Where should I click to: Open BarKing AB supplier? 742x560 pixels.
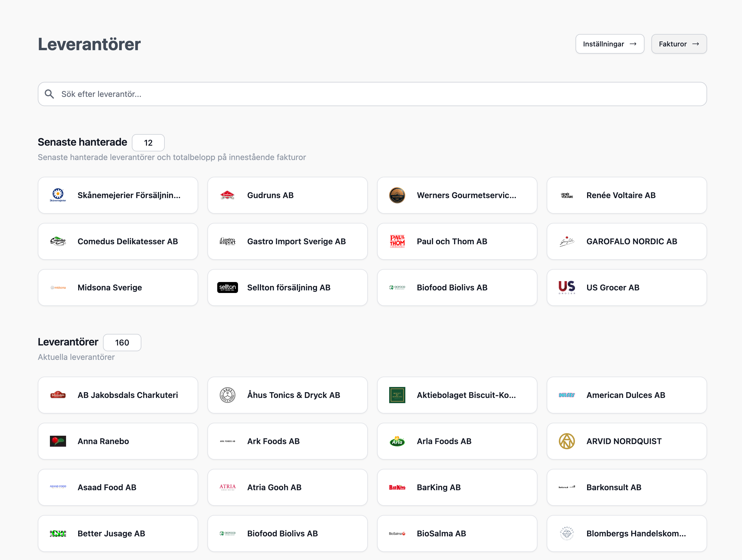(x=457, y=488)
